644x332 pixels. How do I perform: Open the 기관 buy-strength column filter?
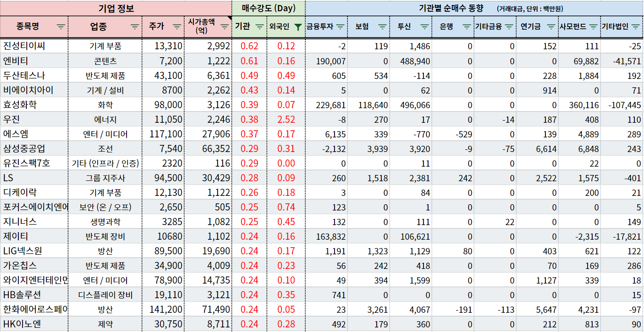tap(260, 27)
